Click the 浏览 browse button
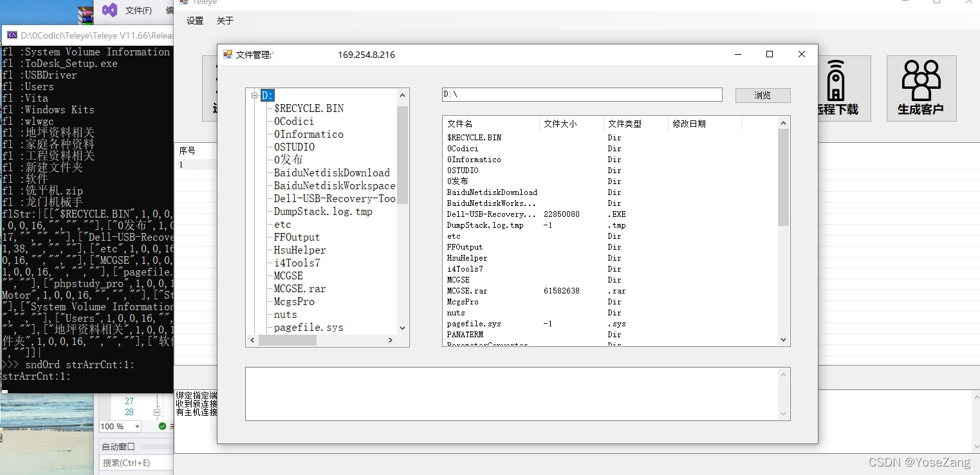 [x=763, y=95]
